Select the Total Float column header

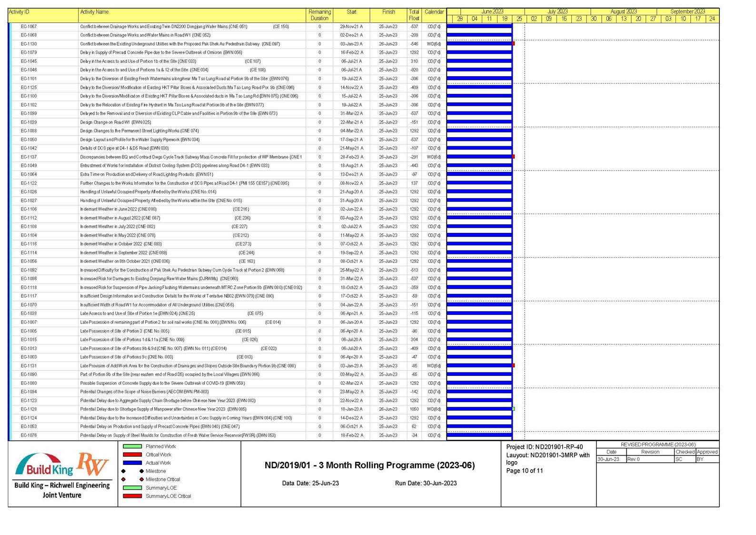point(414,15)
